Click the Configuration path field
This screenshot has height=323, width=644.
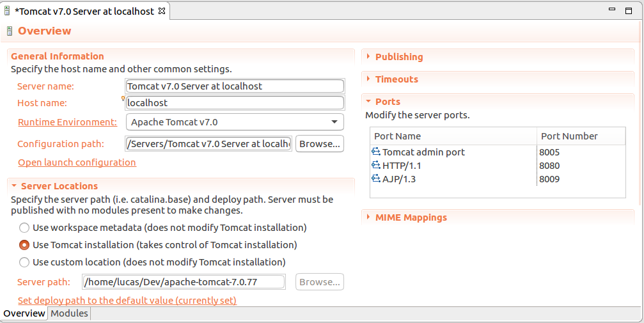[x=208, y=144]
